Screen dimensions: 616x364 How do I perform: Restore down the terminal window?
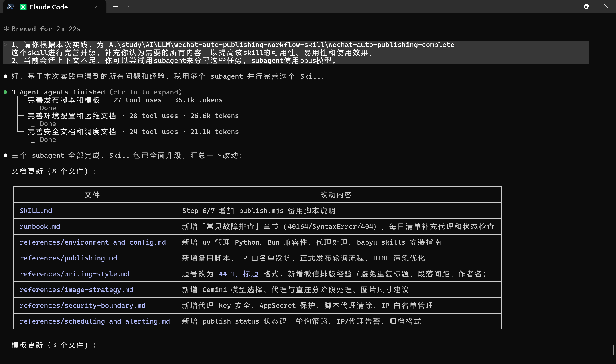(x=586, y=7)
